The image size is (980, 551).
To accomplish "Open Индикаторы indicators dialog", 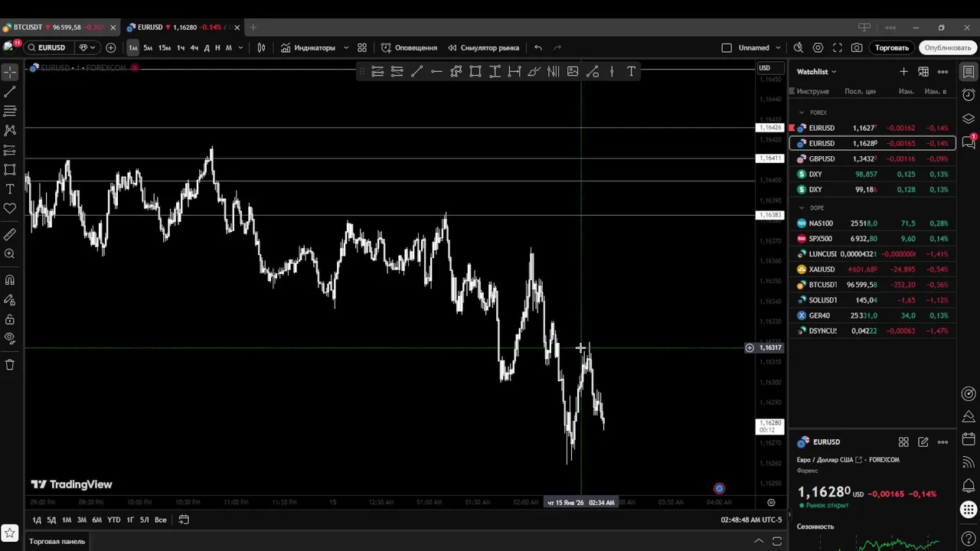I will 308,47.
